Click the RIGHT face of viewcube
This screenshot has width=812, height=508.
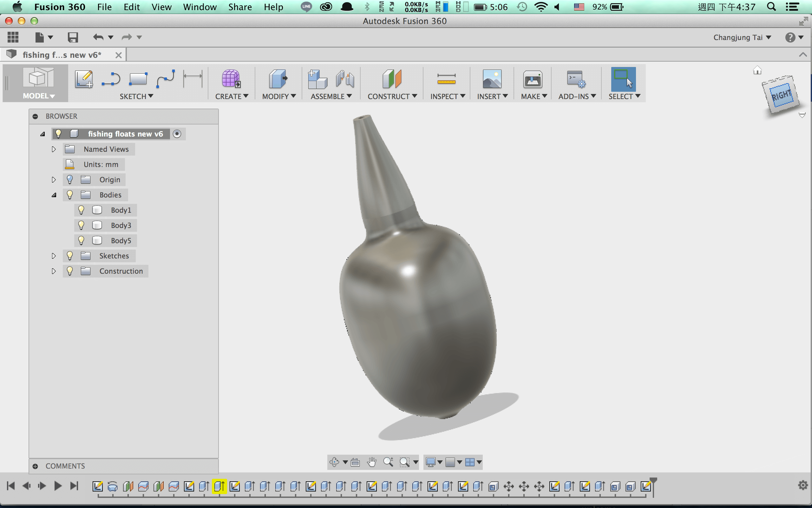(x=782, y=96)
